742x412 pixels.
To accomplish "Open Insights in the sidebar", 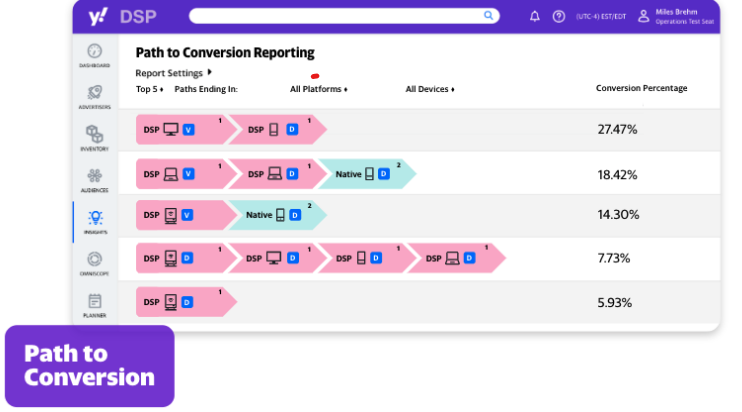I will point(95,222).
